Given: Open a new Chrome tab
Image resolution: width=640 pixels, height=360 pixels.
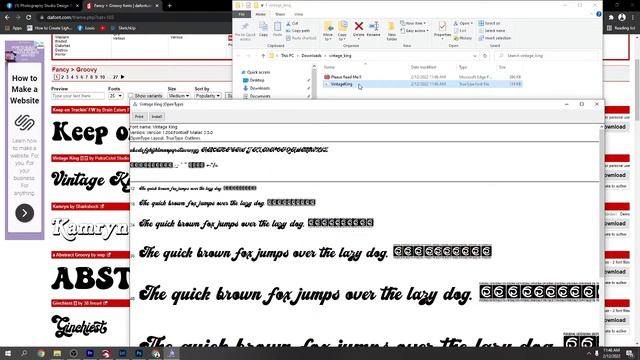Looking at the screenshot, I should pos(169,6).
